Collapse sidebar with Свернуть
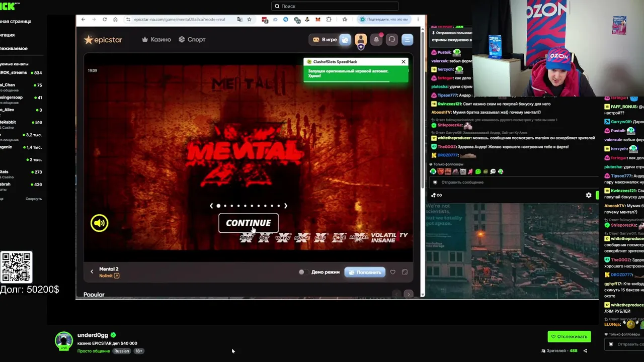Screen dimensions: 644x362 tap(34, 199)
